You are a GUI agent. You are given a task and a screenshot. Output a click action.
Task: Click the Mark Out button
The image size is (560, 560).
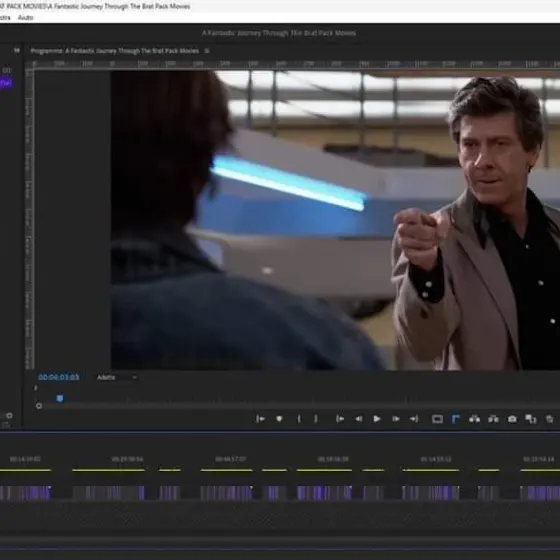click(x=316, y=419)
